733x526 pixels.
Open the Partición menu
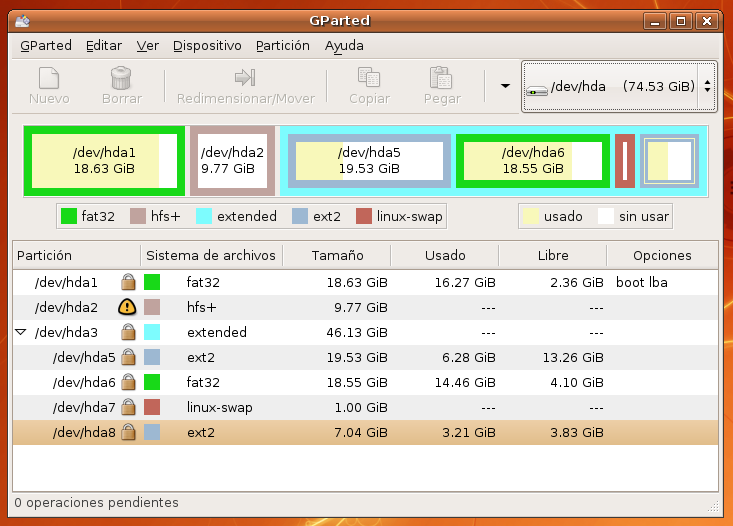tap(283, 45)
